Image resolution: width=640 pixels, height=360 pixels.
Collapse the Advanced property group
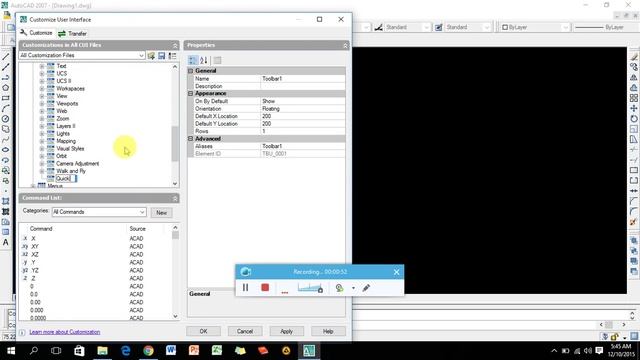[191, 139]
